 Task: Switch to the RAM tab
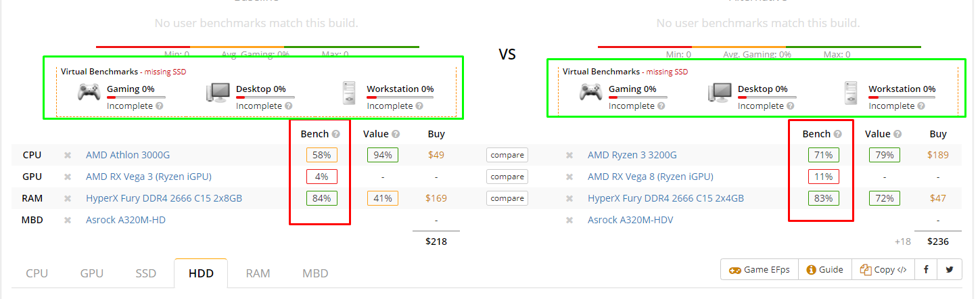coord(258,273)
